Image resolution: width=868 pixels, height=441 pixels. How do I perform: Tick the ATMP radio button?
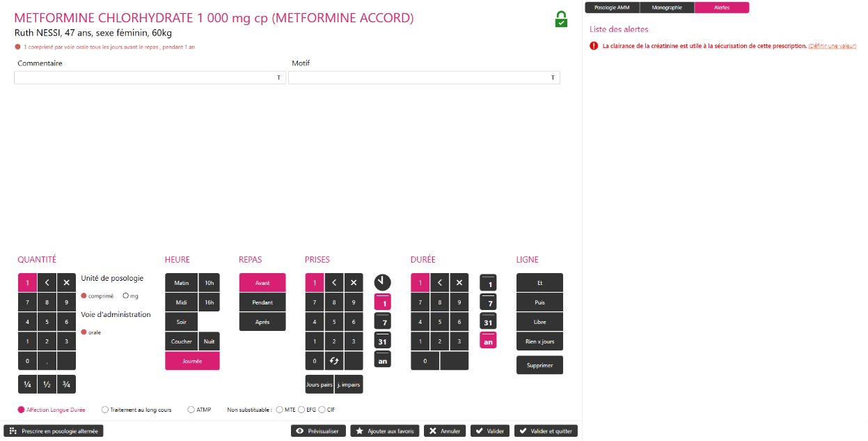click(191, 410)
